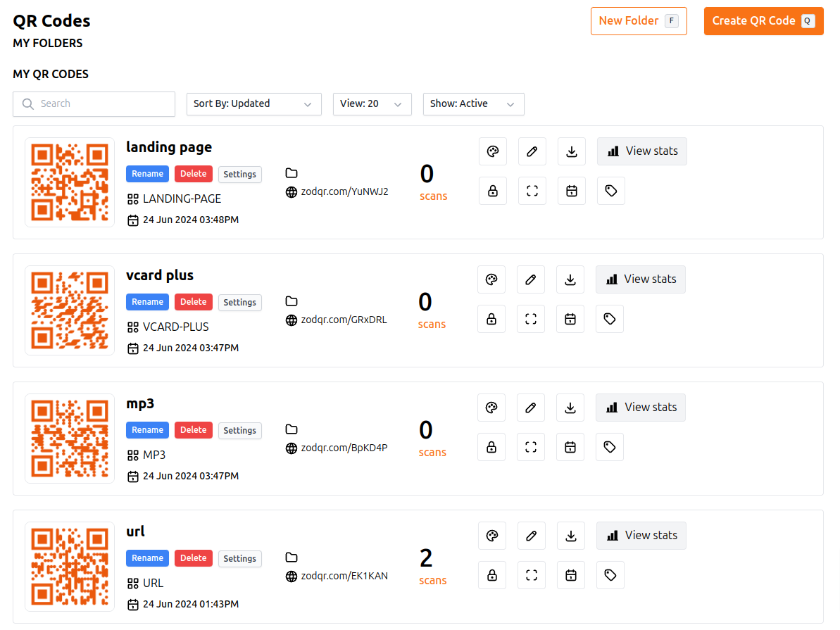
Task: Click the pencil edit icon for vcard plus
Action: click(531, 279)
